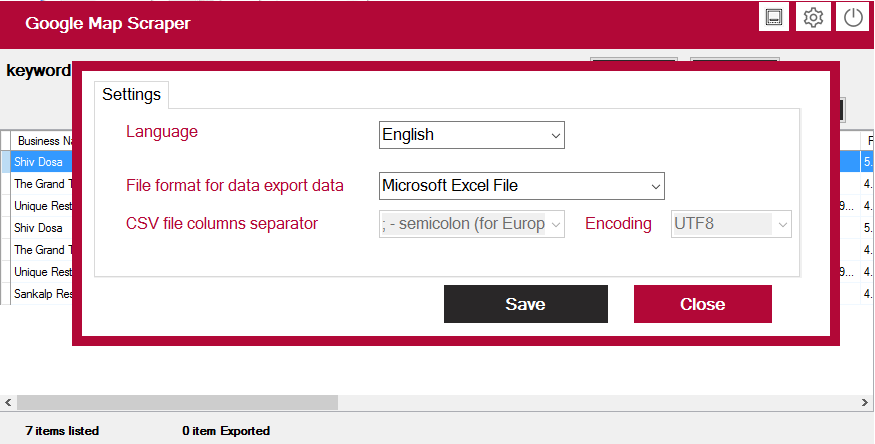Select the highlighted Shiv Dosa row
The image size is (875, 444).
click(38, 162)
